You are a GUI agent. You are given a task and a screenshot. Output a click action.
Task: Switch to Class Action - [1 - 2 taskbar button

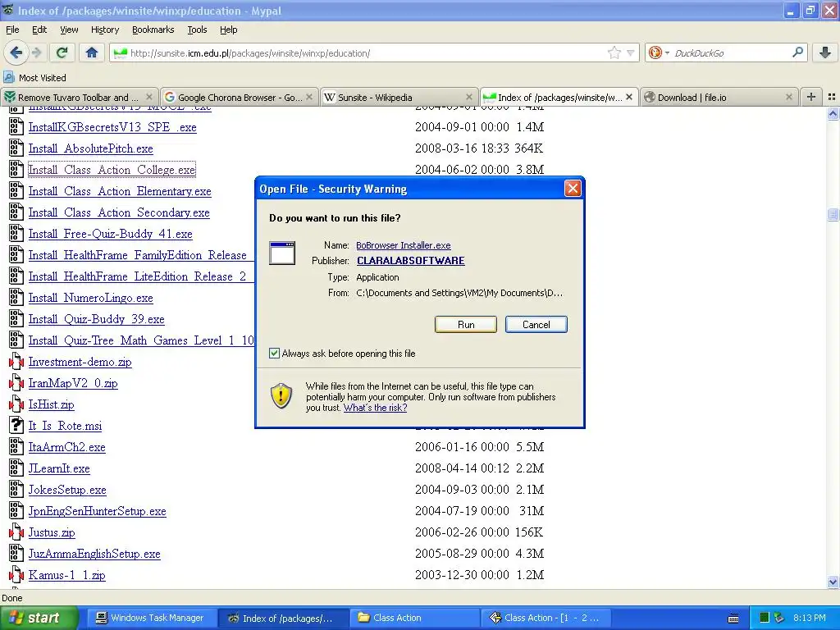click(546, 618)
